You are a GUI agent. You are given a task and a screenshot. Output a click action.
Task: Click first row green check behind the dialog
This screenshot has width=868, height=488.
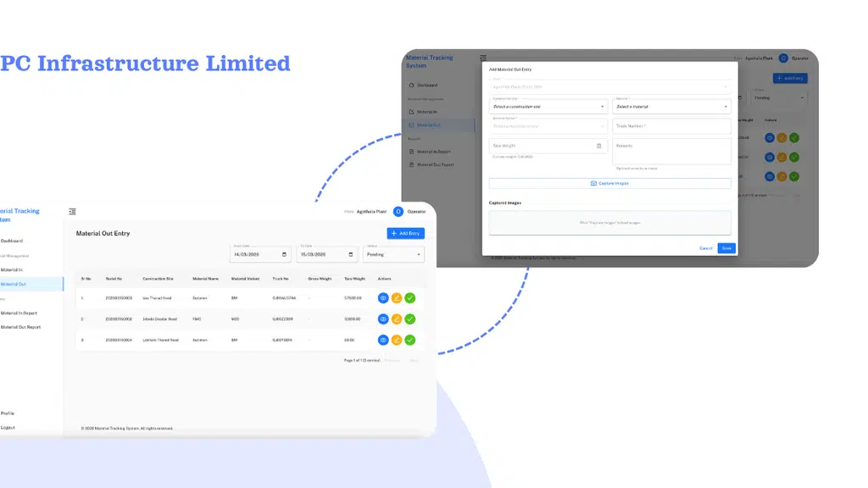coord(794,138)
